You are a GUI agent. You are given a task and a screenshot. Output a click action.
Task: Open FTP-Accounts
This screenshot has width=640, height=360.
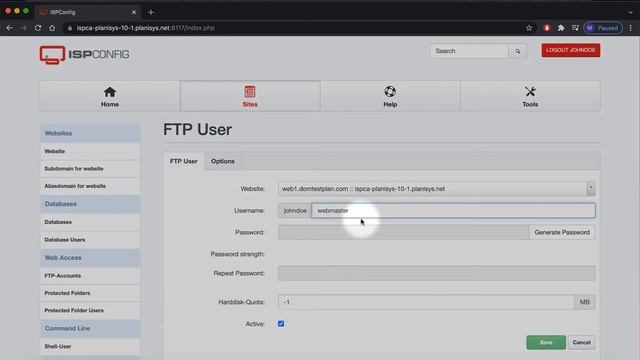pos(90,276)
